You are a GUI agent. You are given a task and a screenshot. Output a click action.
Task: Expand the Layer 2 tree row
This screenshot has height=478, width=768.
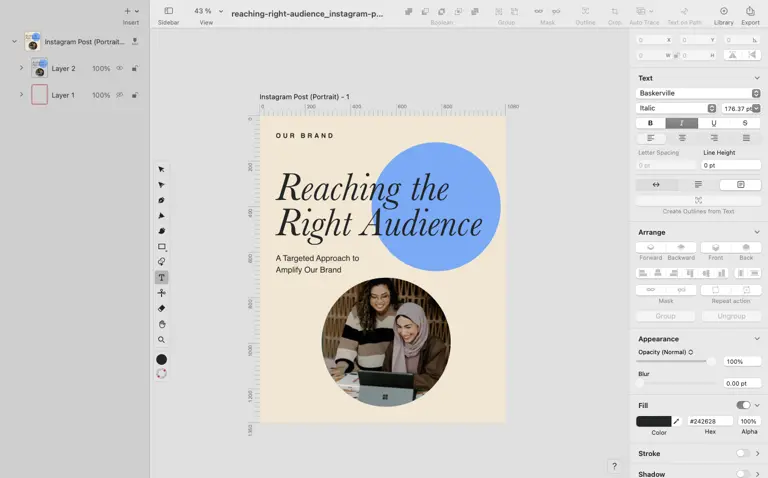[21, 68]
